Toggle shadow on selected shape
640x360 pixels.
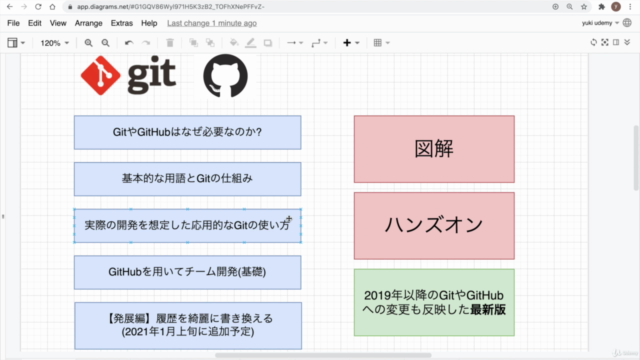268,43
